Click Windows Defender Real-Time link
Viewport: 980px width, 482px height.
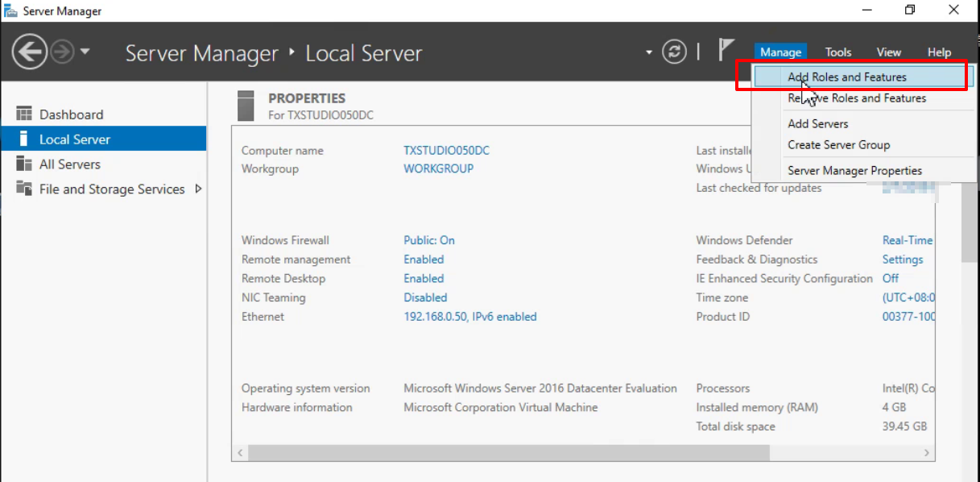point(908,240)
